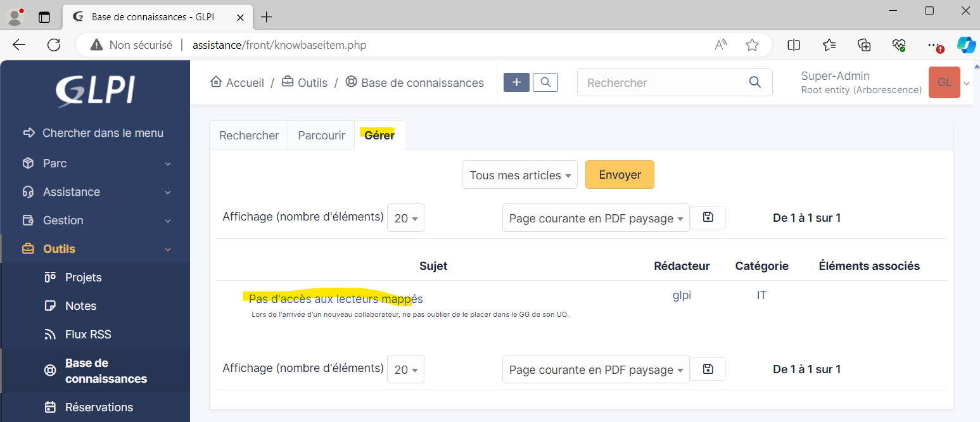
Task: Switch to the Rechercher tab
Action: pyautogui.click(x=249, y=136)
